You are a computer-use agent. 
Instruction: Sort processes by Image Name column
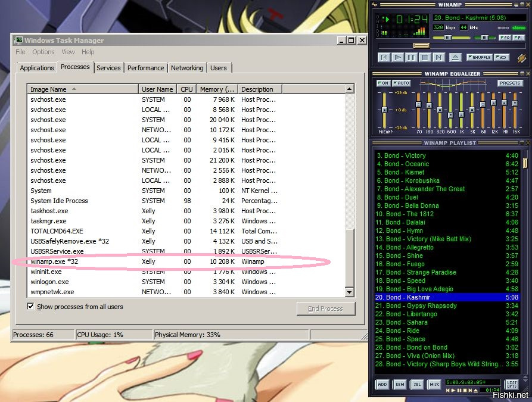[x=83, y=89]
